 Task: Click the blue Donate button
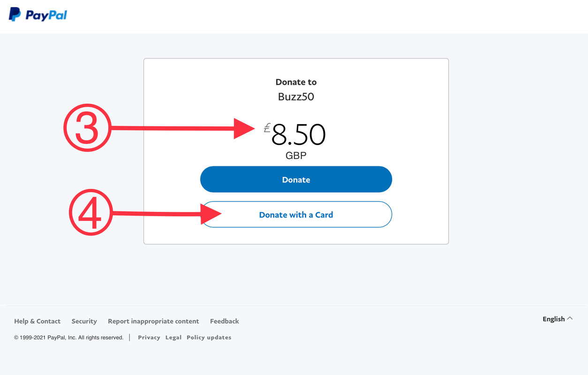(x=296, y=180)
